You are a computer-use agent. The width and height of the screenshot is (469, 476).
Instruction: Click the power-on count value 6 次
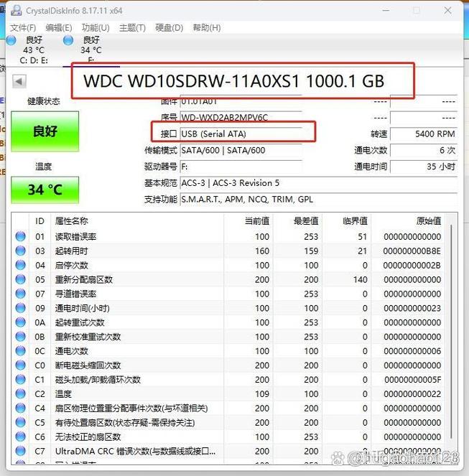pos(424,150)
